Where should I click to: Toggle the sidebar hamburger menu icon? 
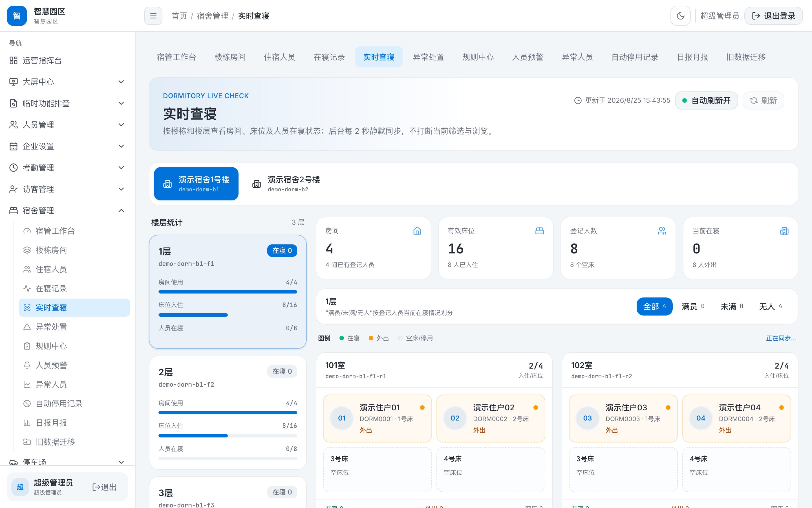pyautogui.click(x=153, y=16)
